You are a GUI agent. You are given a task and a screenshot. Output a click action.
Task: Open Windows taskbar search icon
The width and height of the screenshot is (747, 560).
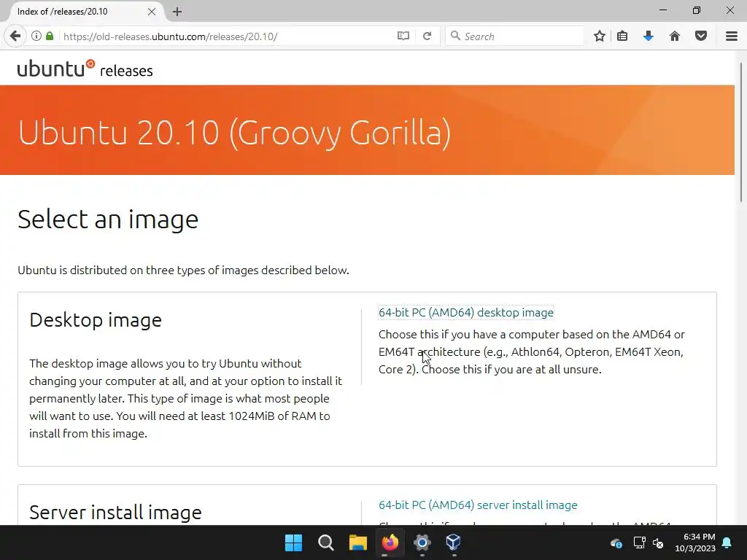pos(326,542)
